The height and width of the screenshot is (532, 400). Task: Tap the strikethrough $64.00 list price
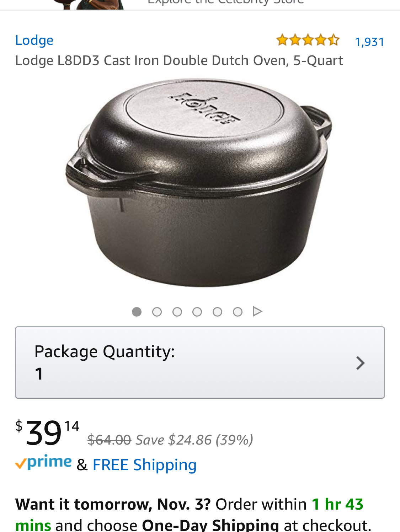pos(110,440)
